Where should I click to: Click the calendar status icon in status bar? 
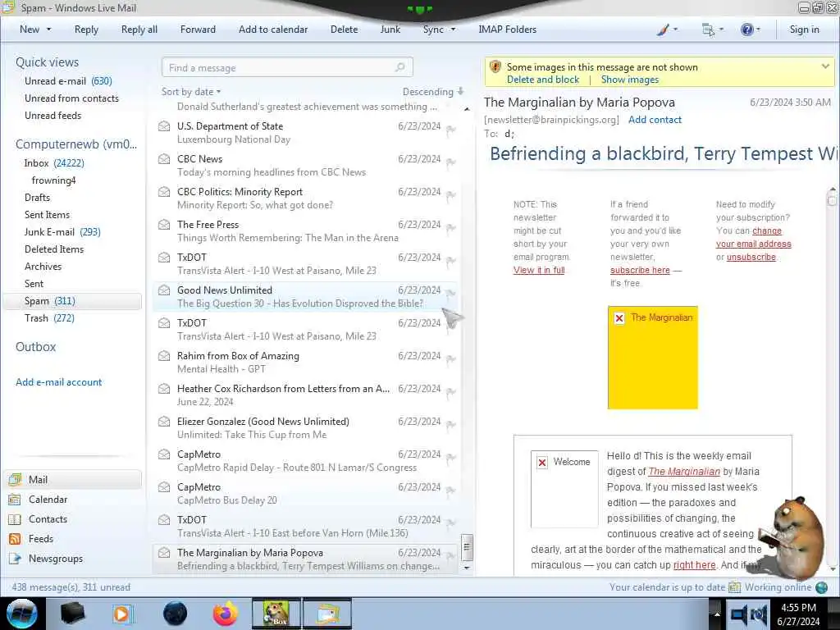pyautogui.click(x=735, y=587)
